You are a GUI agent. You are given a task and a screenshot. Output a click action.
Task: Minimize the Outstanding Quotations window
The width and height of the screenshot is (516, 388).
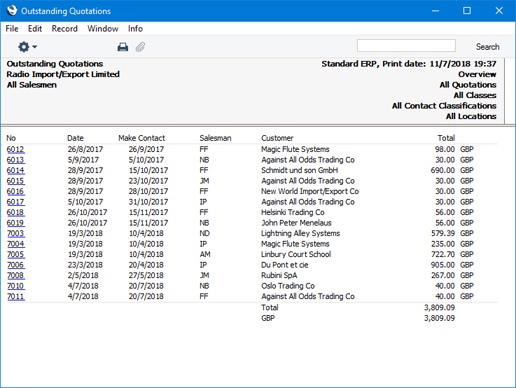[x=435, y=11]
